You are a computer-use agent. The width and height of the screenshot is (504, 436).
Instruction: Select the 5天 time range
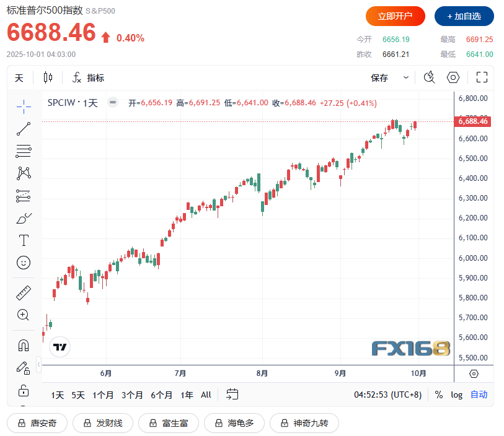coord(78,395)
